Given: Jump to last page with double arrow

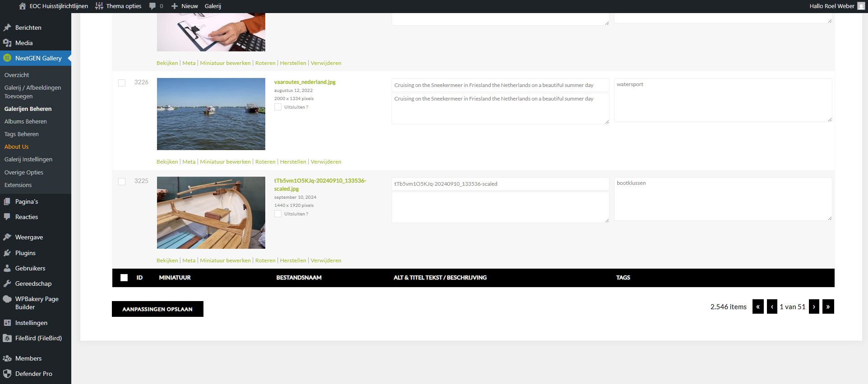Looking at the screenshot, I should [828, 307].
